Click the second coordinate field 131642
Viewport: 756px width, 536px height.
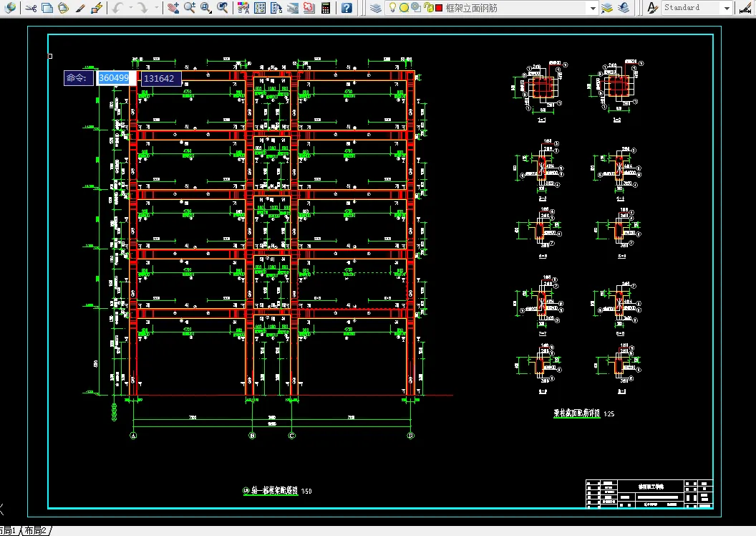click(x=161, y=79)
